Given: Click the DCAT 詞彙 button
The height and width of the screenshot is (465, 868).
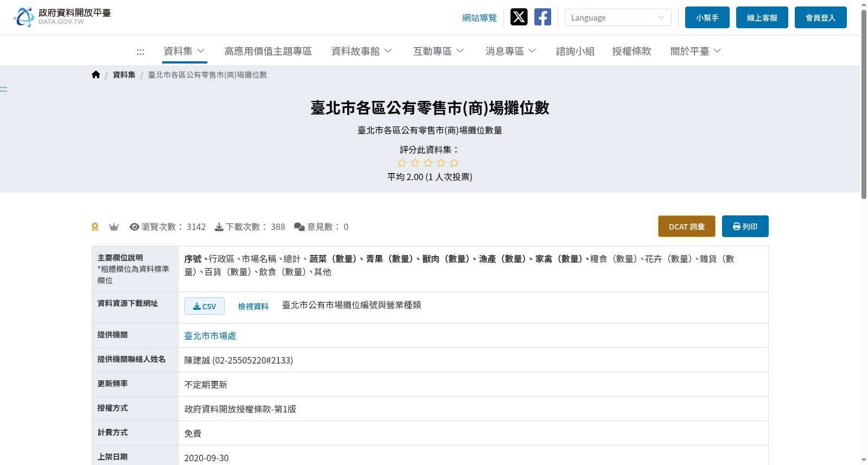Looking at the screenshot, I should [x=687, y=226].
